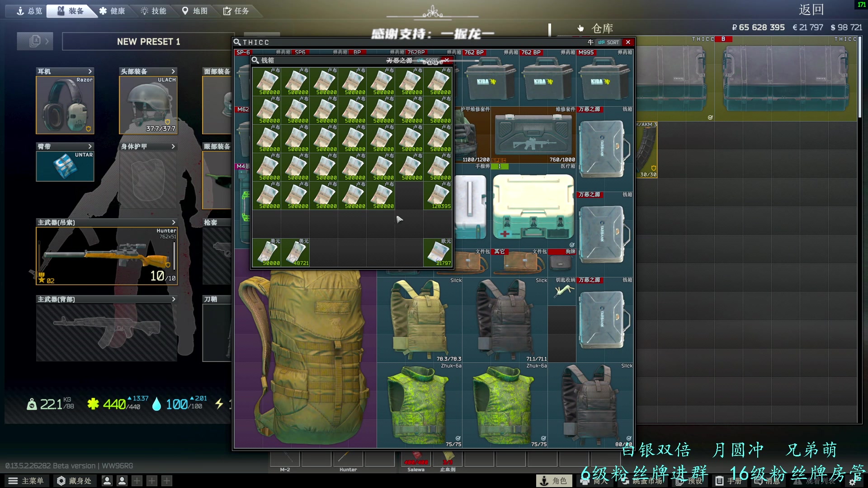
Task: Select the 1100/1200 armor repair kit
Action: coord(472,135)
